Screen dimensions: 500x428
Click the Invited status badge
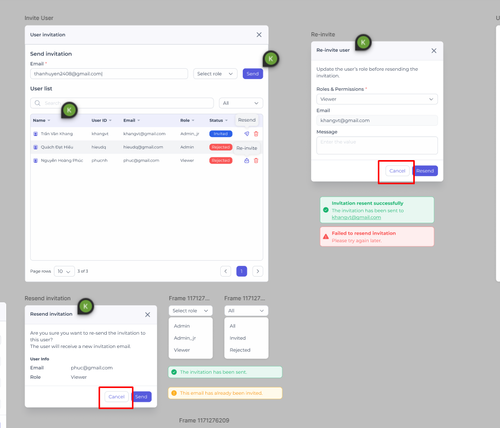pos(221,134)
